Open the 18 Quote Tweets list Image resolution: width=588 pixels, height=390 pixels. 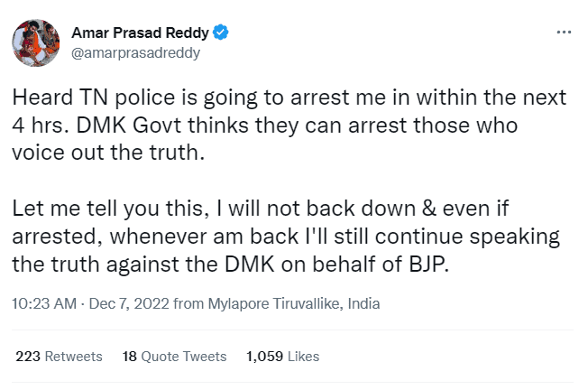(x=175, y=357)
